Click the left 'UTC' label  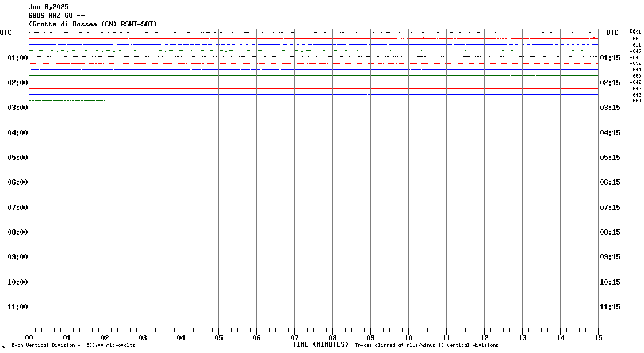tap(6, 33)
